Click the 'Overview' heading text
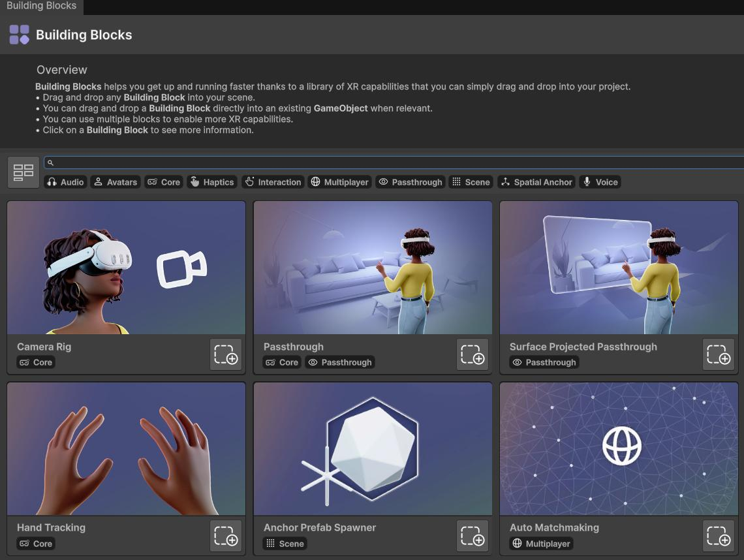This screenshot has width=744, height=560. point(62,70)
